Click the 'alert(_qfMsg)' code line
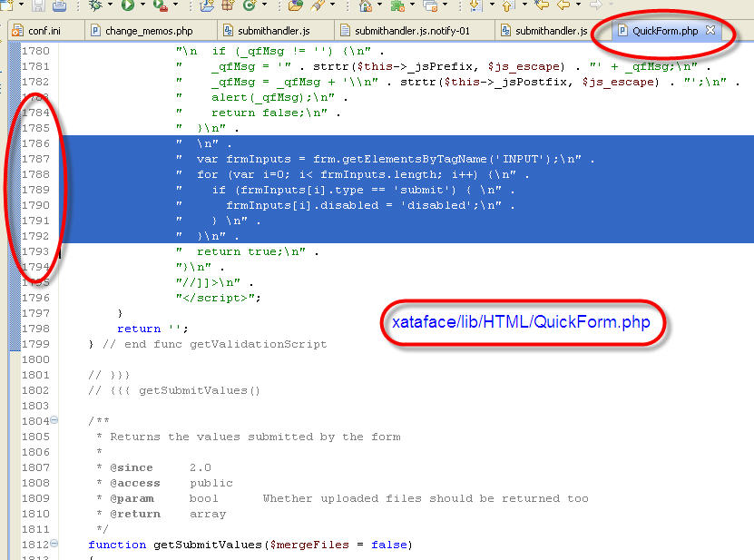754x560 pixels. click(x=262, y=97)
